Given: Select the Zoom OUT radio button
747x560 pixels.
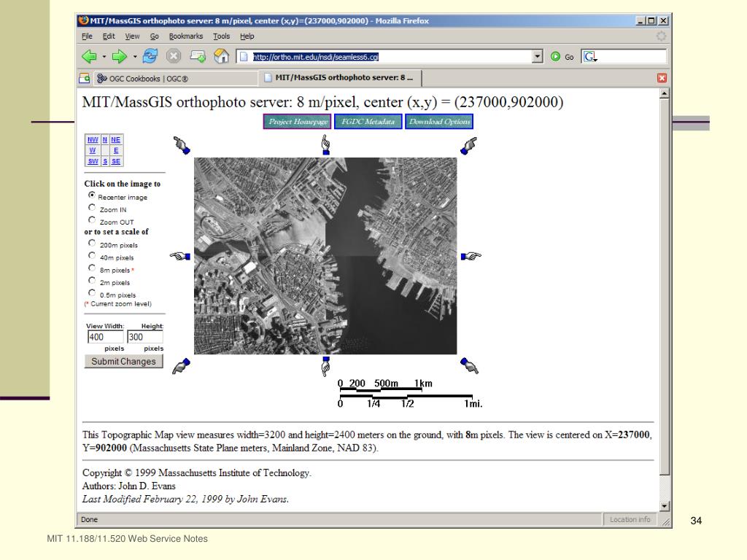Looking at the screenshot, I should click(92, 219).
